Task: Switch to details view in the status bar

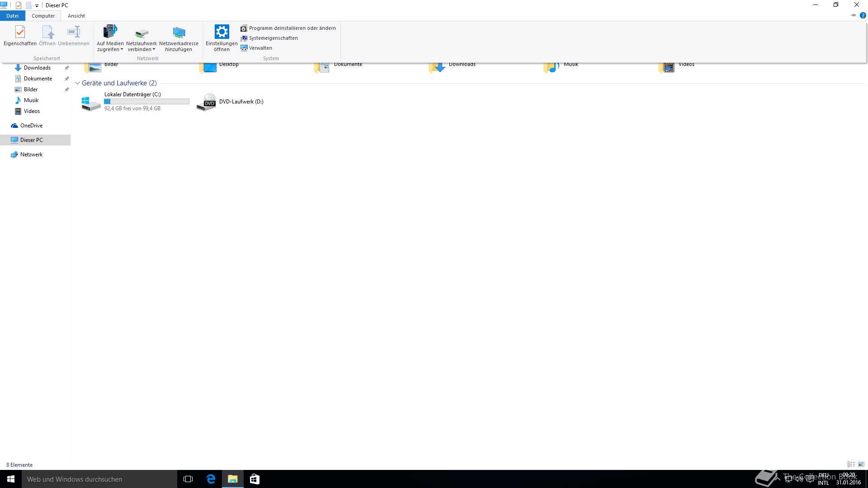Action: pyautogui.click(x=851, y=465)
